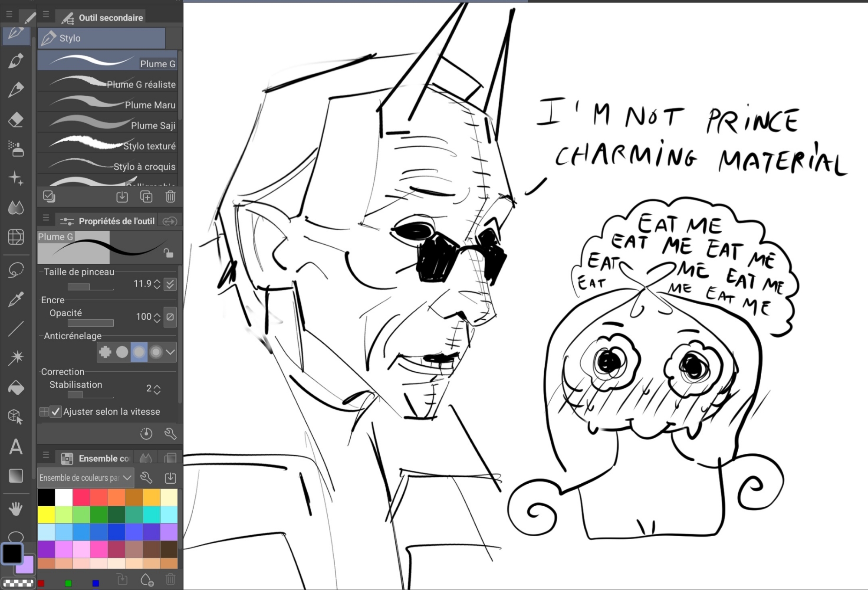Select the Lasso selection tool
868x590 pixels.
tap(16, 270)
